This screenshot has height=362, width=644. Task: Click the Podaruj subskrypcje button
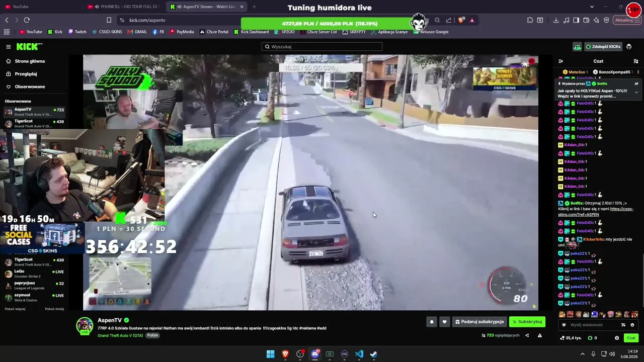(479, 322)
